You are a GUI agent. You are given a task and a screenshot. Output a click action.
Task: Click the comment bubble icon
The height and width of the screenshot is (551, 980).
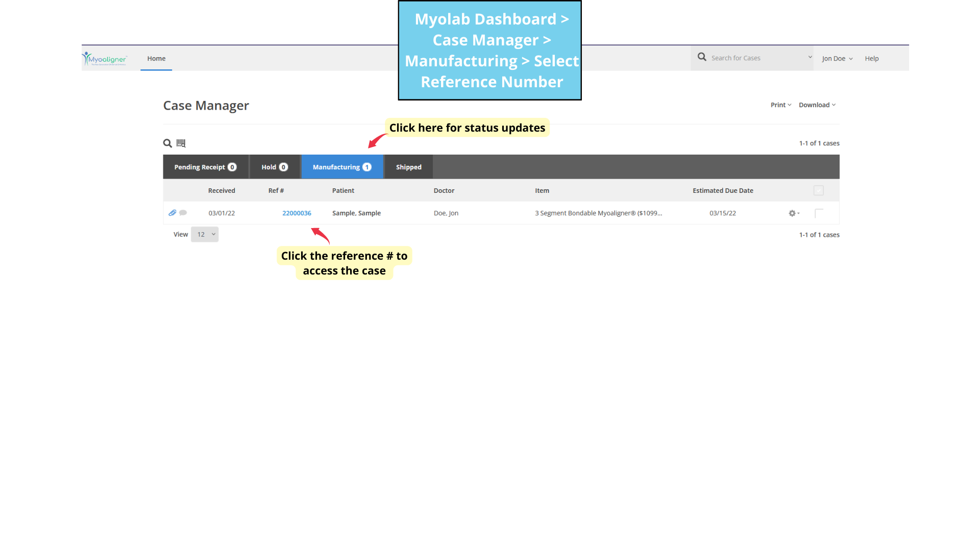pyautogui.click(x=183, y=213)
